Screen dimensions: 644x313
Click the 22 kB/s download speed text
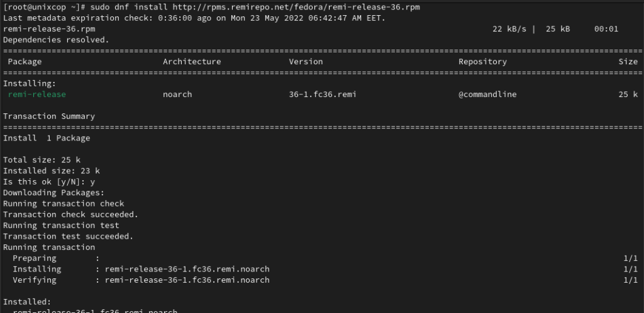pyautogui.click(x=509, y=29)
